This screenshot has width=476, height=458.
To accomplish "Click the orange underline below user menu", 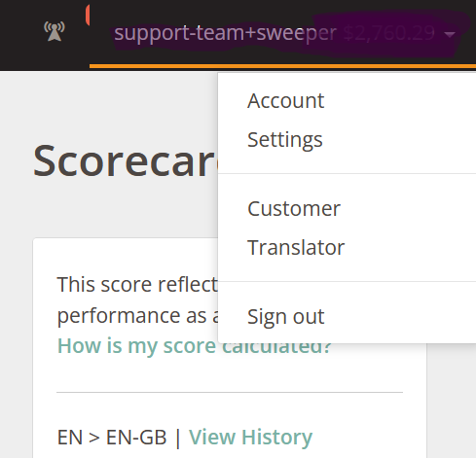I will point(282,66).
